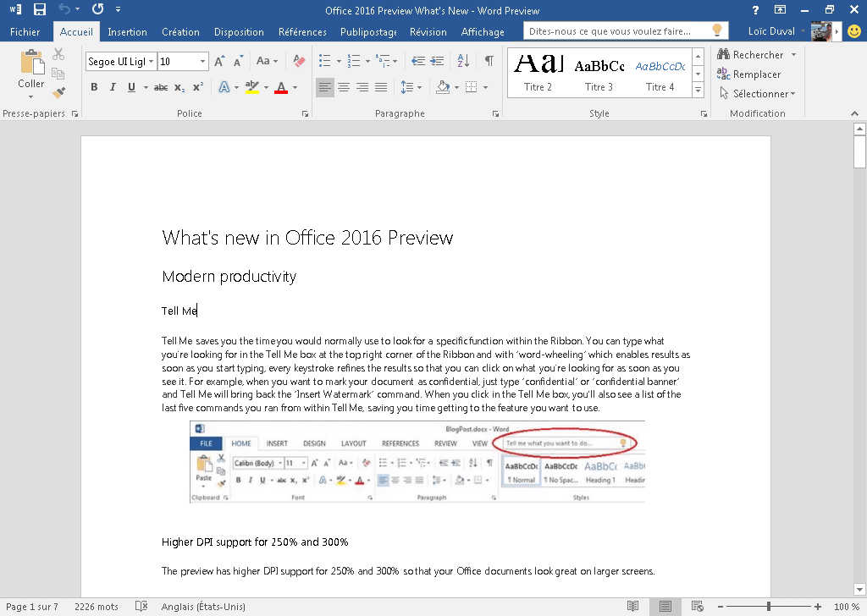Click embedded ribbon screenshot image
The image size is (867, 616).
pyautogui.click(x=417, y=461)
